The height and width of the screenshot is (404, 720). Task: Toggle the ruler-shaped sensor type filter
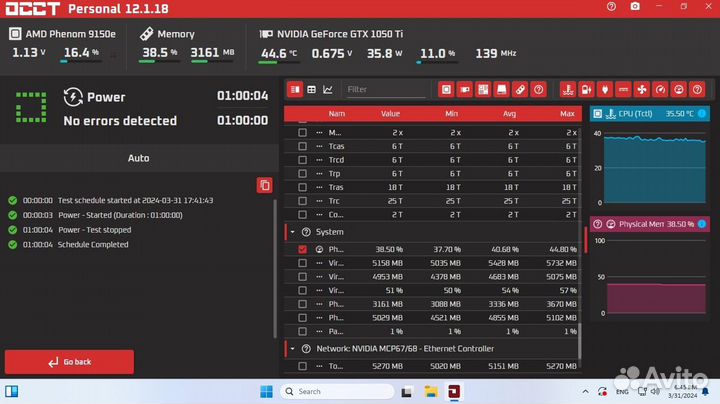tap(624, 90)
